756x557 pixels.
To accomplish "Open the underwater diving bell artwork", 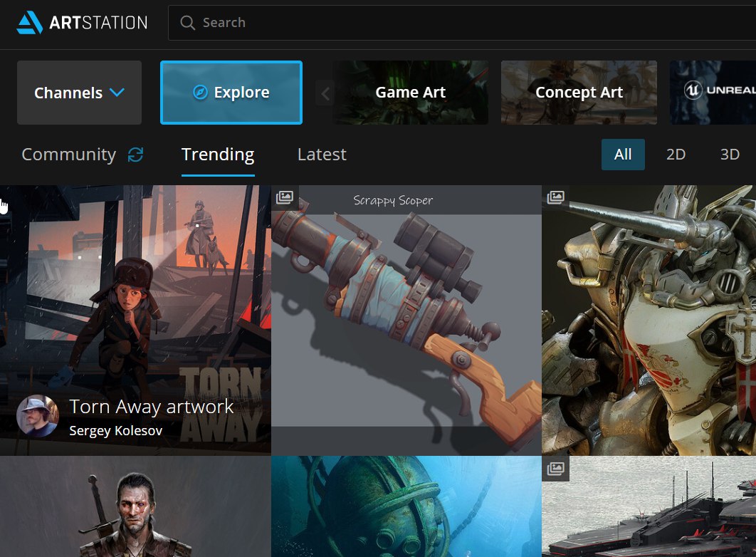I will (406, 506).
